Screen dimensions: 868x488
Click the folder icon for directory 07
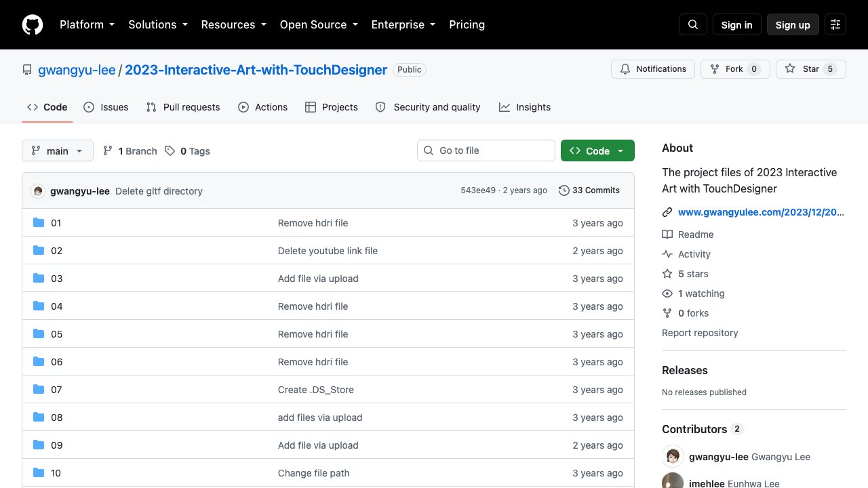tap(39, 390)
